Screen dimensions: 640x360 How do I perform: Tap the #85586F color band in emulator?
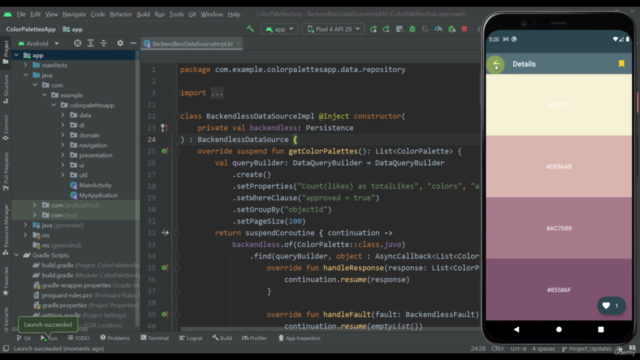coord(559,290)
